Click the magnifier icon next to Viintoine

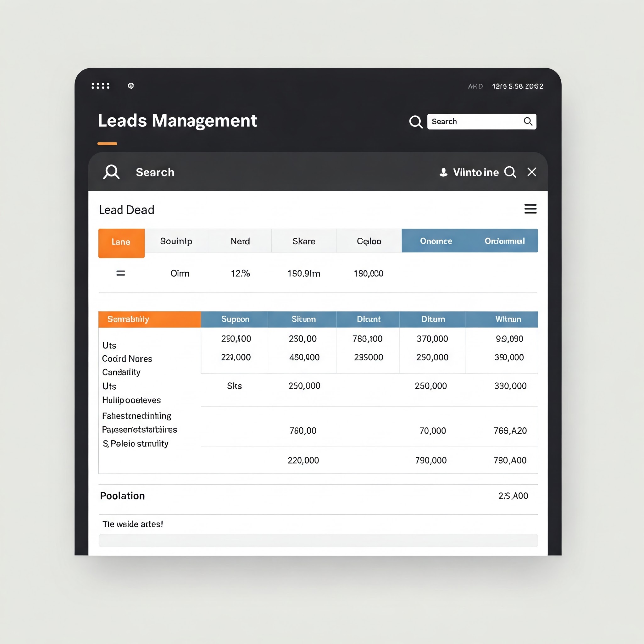pos(510,172)
